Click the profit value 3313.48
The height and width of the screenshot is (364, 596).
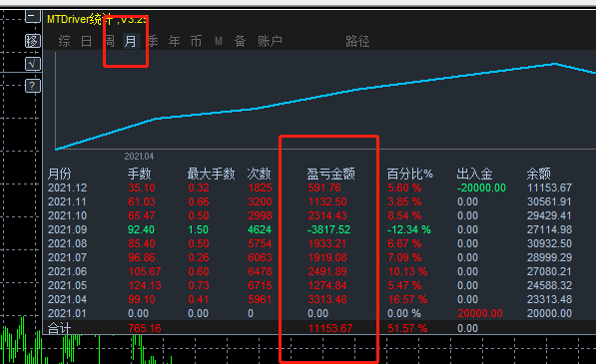point(327,300)
